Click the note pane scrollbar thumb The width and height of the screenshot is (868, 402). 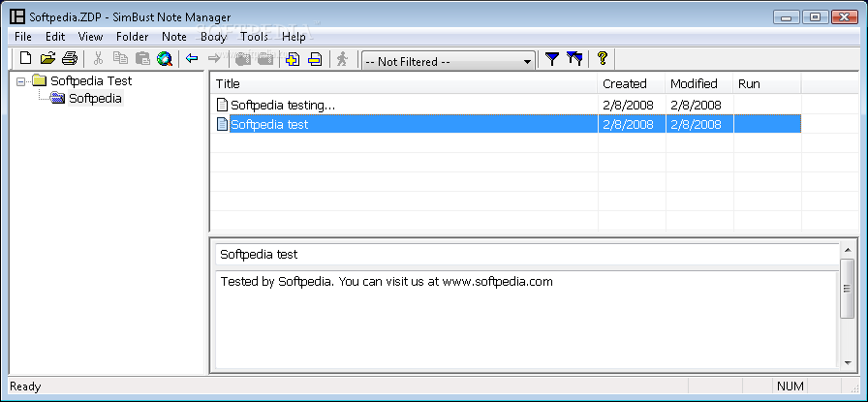coord(847,289)
